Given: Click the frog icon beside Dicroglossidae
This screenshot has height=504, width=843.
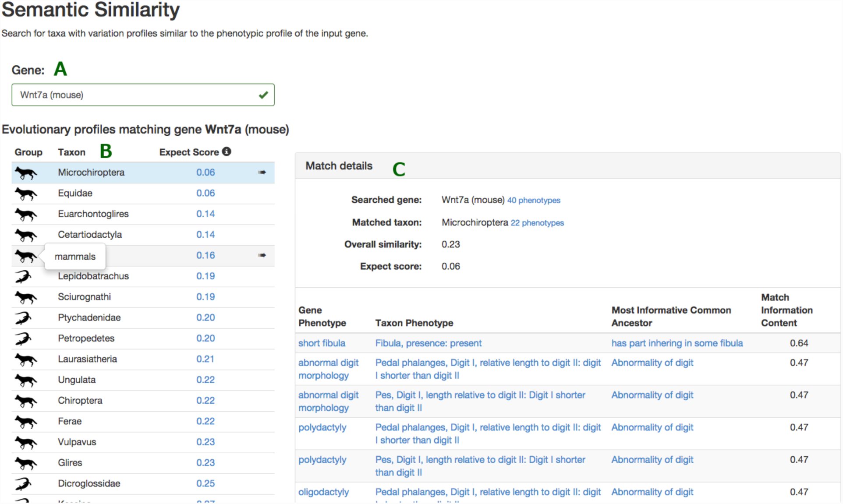Looking at the screenshot, I should (23, 484).
